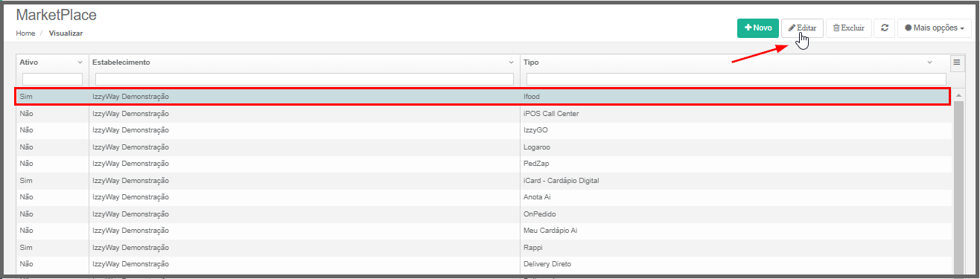Sort by Tipo column header
The width and height of the screenshot is (980, 279).
[x=531, y=62]
